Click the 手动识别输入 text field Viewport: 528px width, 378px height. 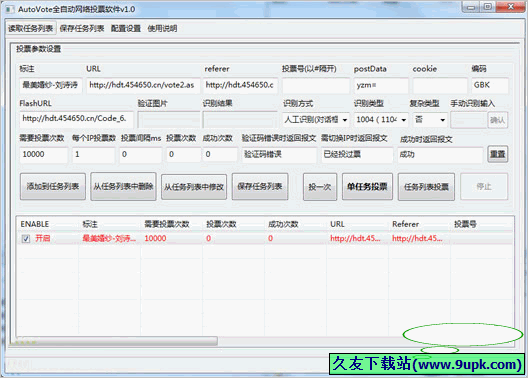pyautogui.click(x=468, y=120)
